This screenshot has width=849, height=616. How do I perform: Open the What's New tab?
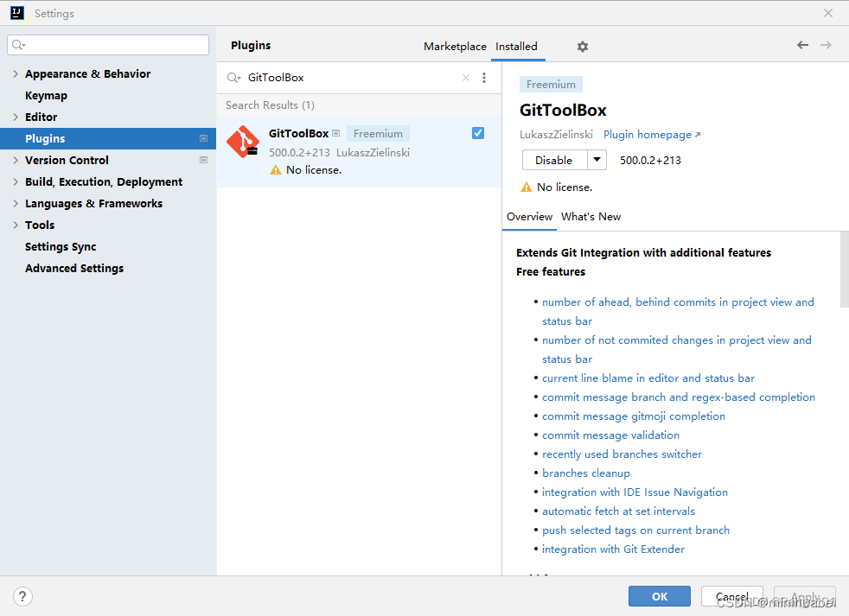click(590, 217)
